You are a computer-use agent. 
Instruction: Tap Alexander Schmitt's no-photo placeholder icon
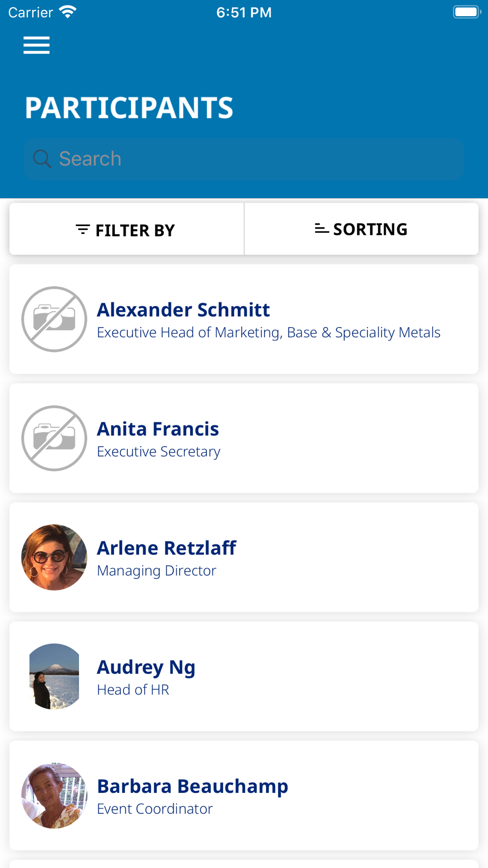pyautogui.click(x=54, y=319)
